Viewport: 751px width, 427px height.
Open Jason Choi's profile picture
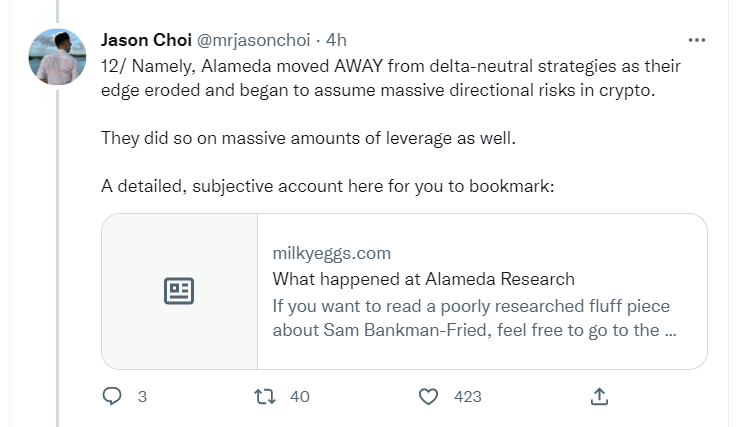coord(57,56)
